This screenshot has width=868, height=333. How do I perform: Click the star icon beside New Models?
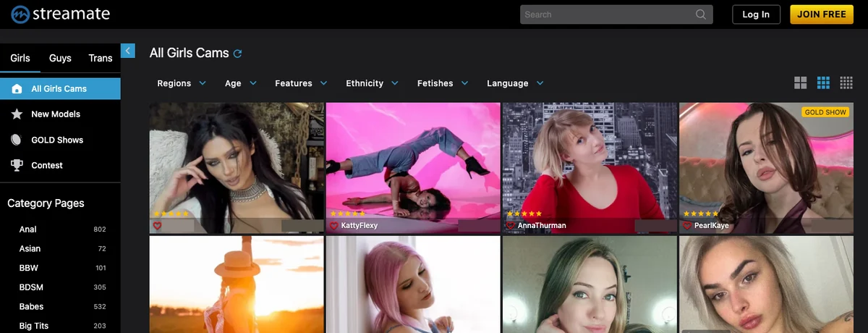tap(17, 114)
